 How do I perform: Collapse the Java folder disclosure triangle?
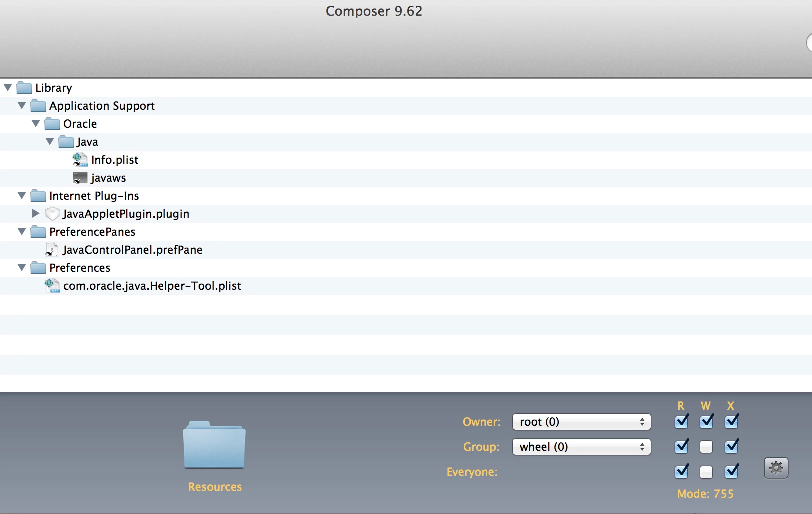[50, 142]
